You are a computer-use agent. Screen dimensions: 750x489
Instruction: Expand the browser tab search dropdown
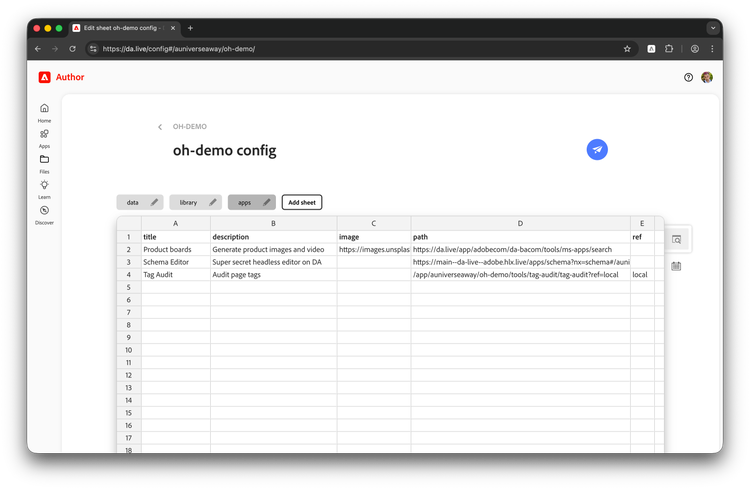[x=713, y=28]
